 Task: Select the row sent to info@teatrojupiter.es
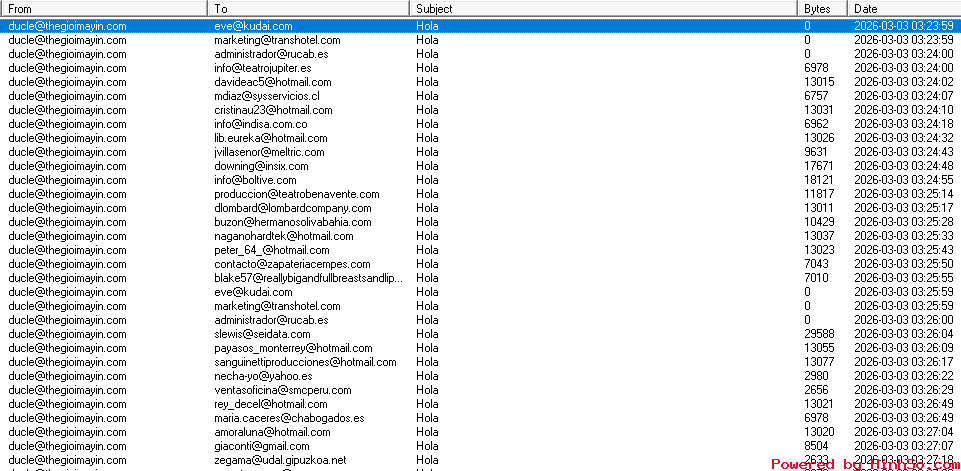[x=480, y=68]
